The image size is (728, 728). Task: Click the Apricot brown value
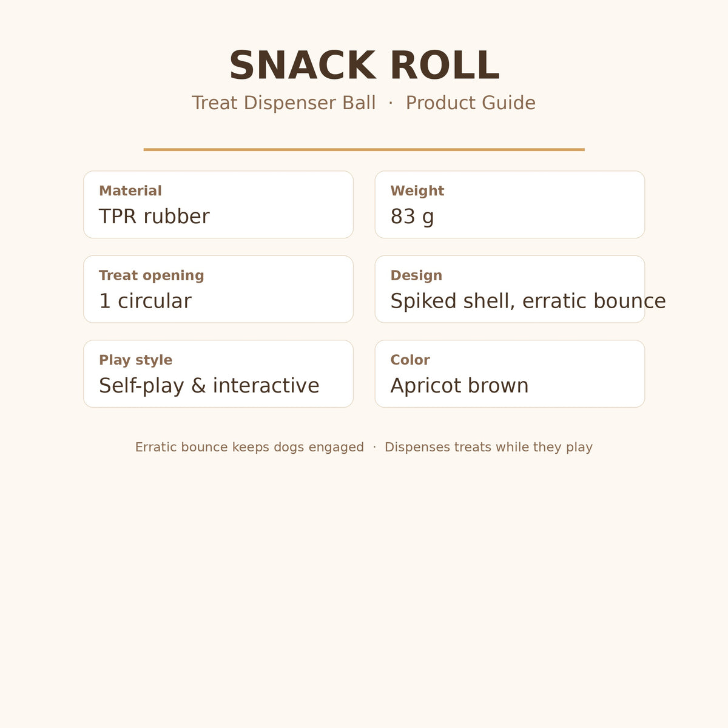[459, 386]
